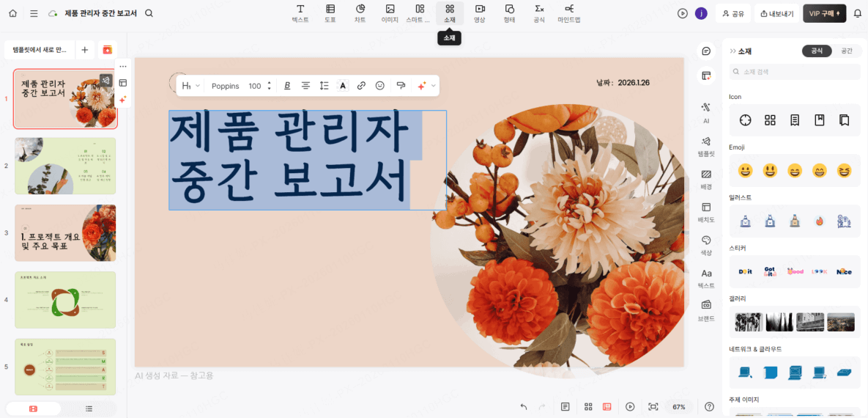Viewport: 868px width, 418px height.
Task: Open the user account avatar
Action: coord(702,13)
